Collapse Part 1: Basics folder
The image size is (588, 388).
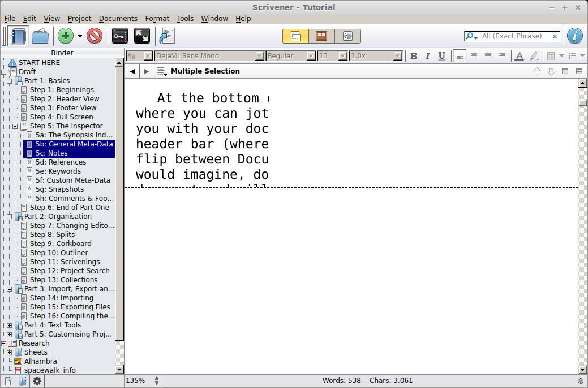pyautogui.click(x=10, y=81)
